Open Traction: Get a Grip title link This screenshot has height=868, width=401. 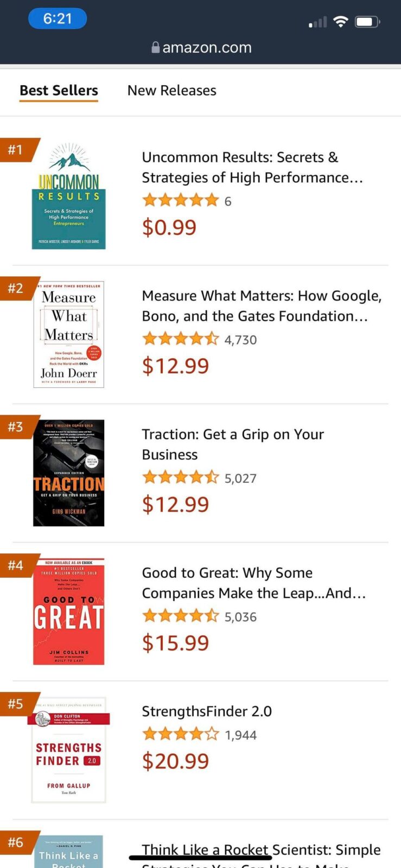[233, 444]
